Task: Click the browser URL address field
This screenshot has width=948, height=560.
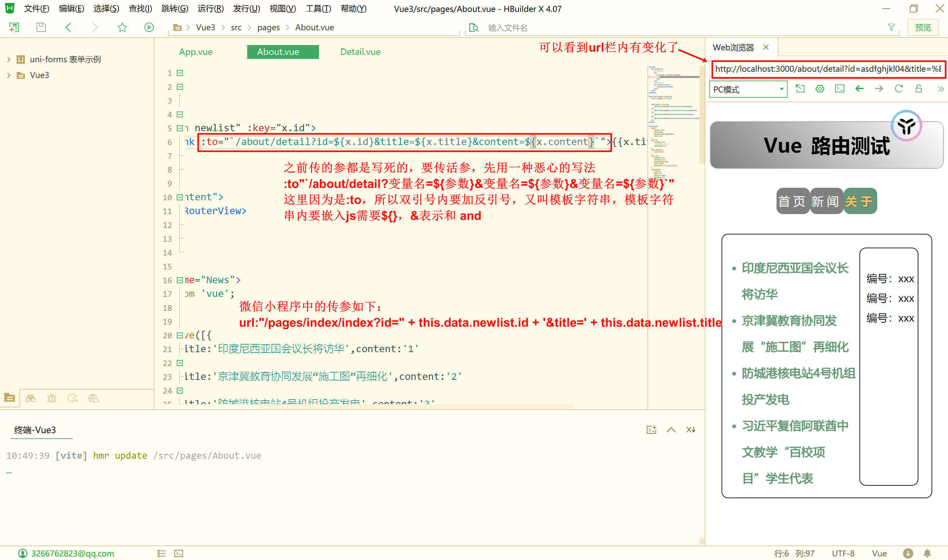Action: coord(827,69)
